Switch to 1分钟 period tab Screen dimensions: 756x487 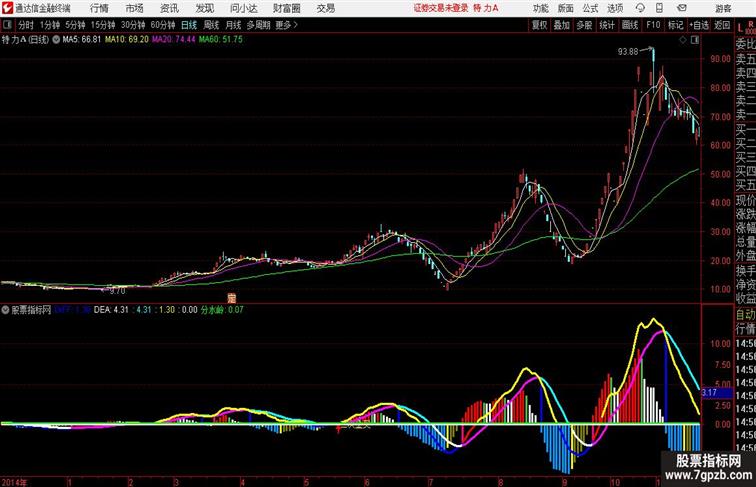click(50, 25)
